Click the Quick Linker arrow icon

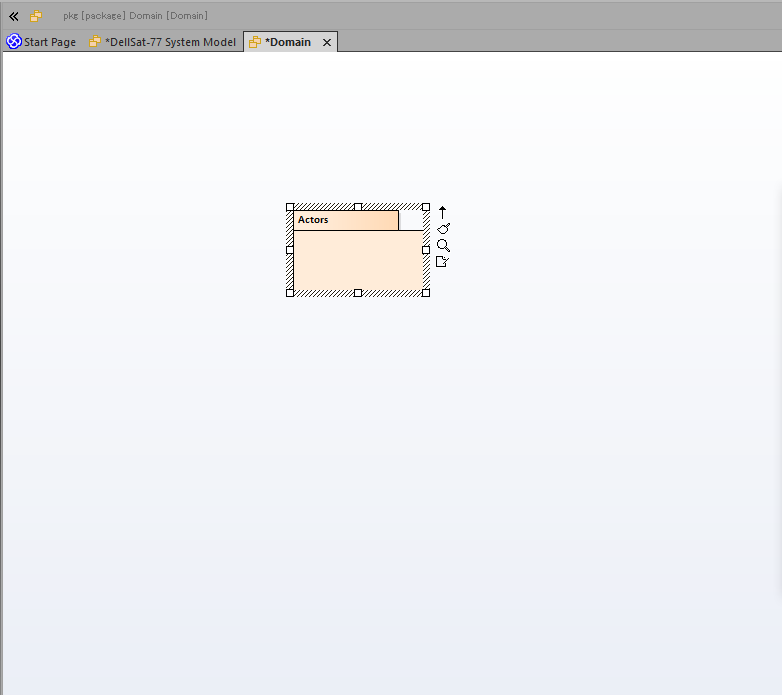pyautogui.click(x=442, y=212)
